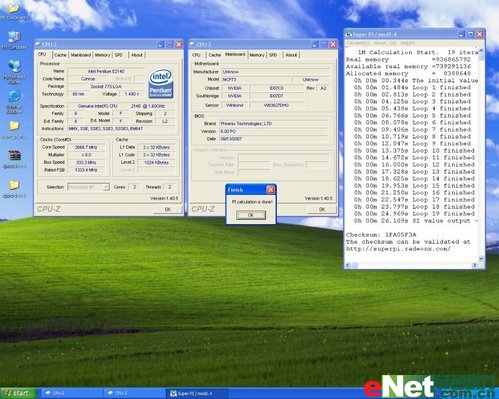Click OK in the Finish dialog
The image size is (499, 399).
click(x=251, y=215)
